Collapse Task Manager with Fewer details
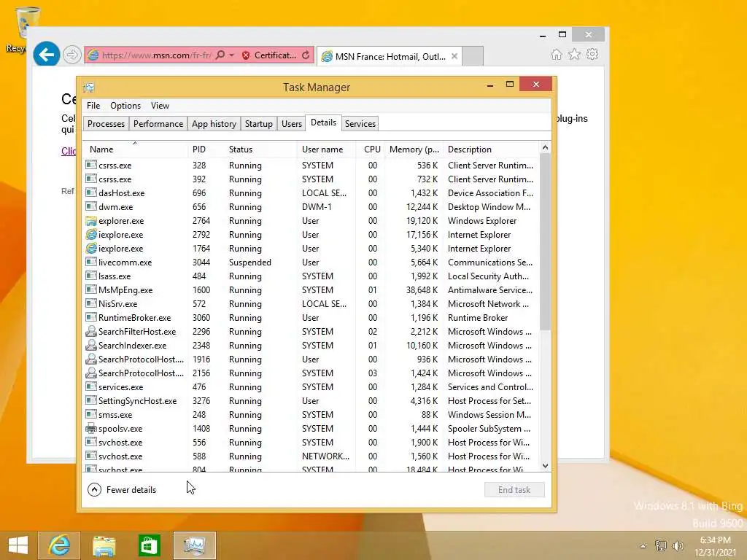747x560 pixels. point(122,489)
